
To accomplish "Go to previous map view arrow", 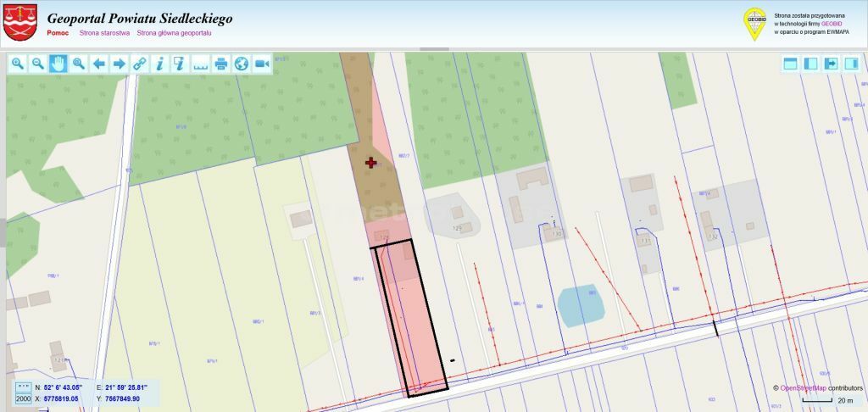I will click(98, 64).
